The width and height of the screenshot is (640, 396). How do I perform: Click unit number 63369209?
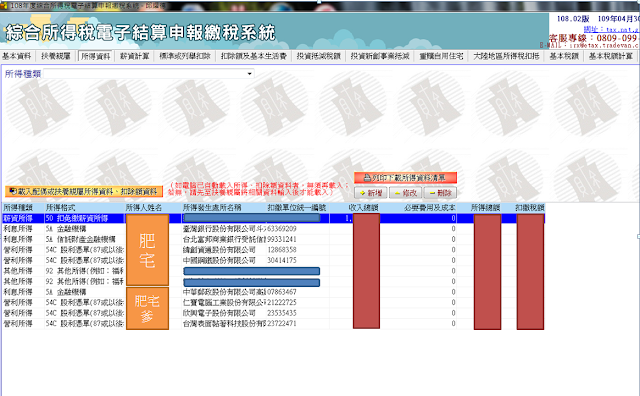pos(282,229)
